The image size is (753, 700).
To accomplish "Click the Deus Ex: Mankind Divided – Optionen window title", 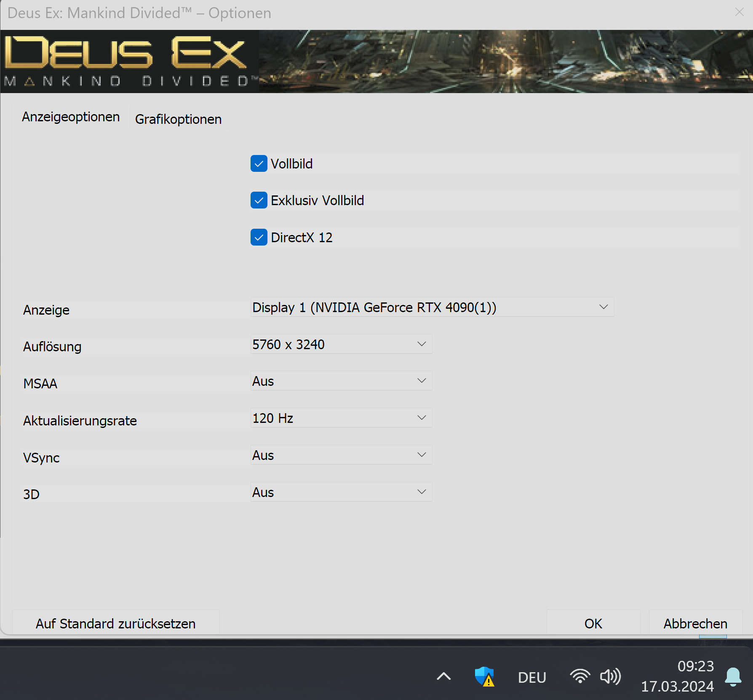I will coord(139,13).
